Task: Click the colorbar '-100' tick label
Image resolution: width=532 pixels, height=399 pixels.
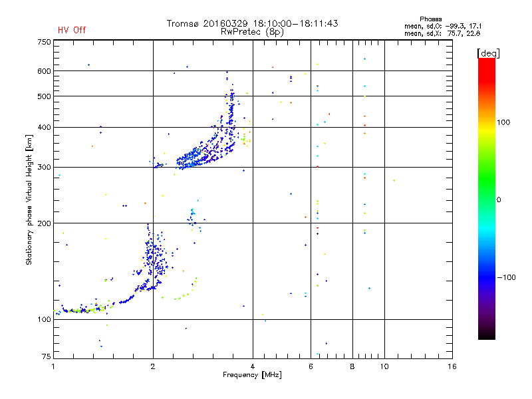Action: point(506,277)
